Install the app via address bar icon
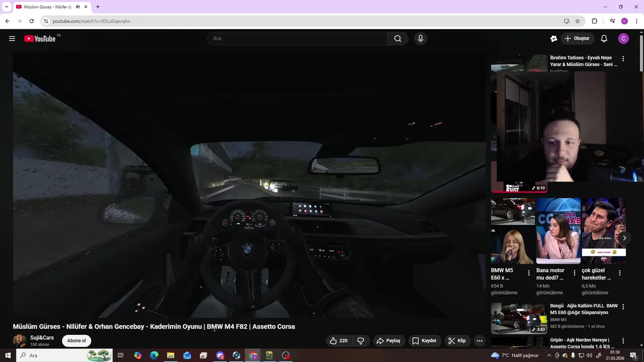The image size is (644, 362). click(x=567, y=21)
